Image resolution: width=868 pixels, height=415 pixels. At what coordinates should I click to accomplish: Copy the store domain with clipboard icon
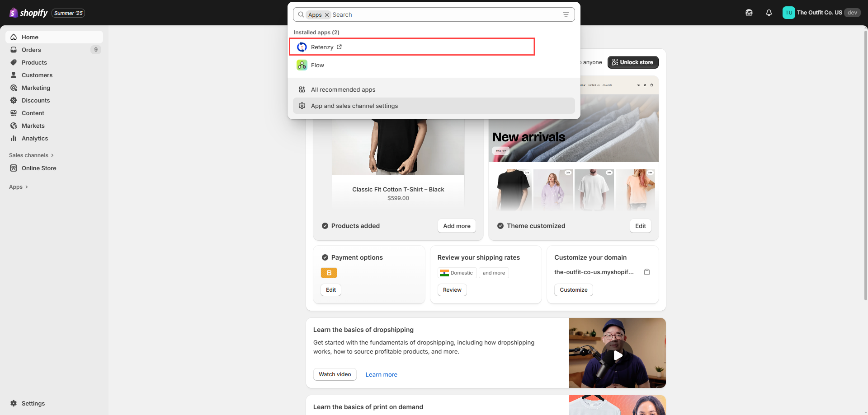pos(646,272)
